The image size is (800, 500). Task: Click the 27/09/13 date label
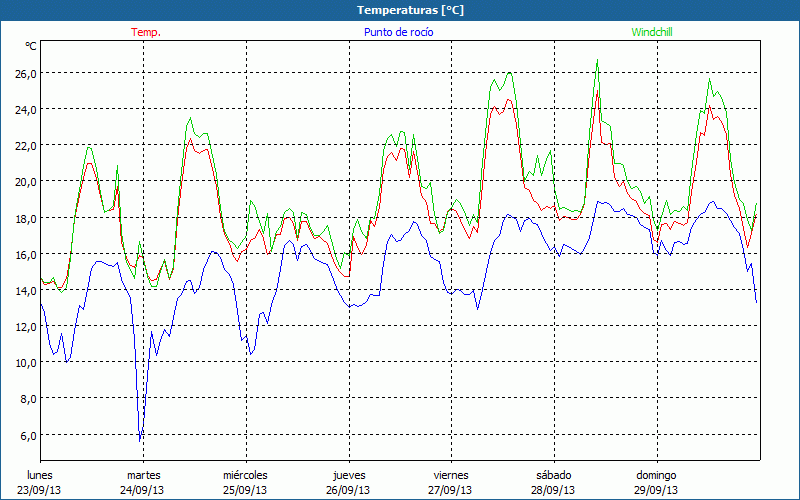coord(451,490)
